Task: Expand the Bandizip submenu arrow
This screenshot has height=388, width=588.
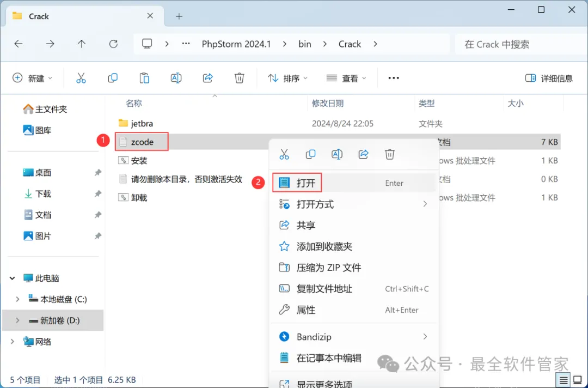Action: pyautogui.click(x=425, y=337)
